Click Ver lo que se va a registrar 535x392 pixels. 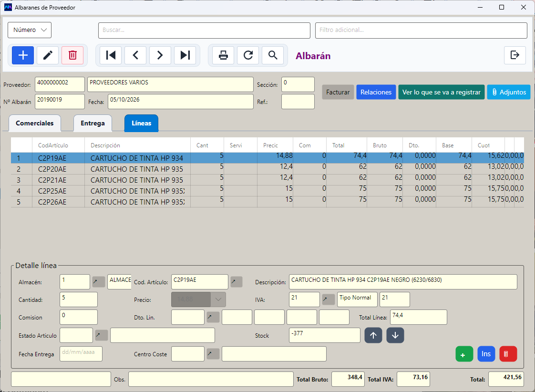[x=441, y=92]
